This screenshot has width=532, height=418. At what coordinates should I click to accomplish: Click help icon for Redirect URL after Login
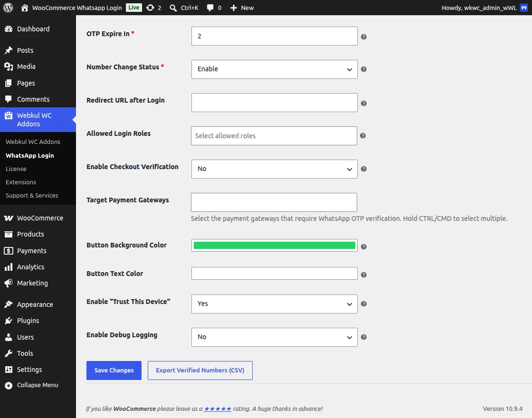click(364, 103)
